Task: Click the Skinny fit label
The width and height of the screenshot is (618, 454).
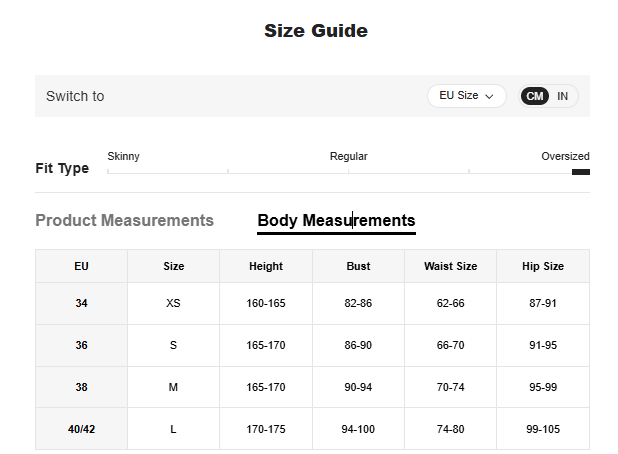Action: tap(123, 156)
